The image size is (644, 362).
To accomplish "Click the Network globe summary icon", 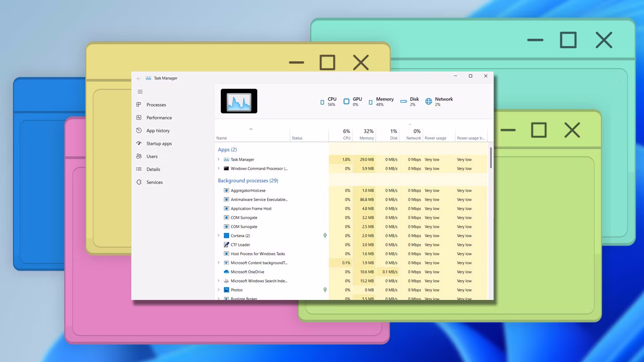I will [429, 102].
